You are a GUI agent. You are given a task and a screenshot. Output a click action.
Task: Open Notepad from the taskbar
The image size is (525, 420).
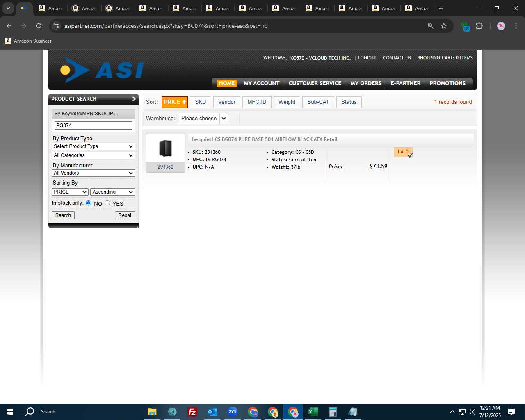click(x=353, y=412)
